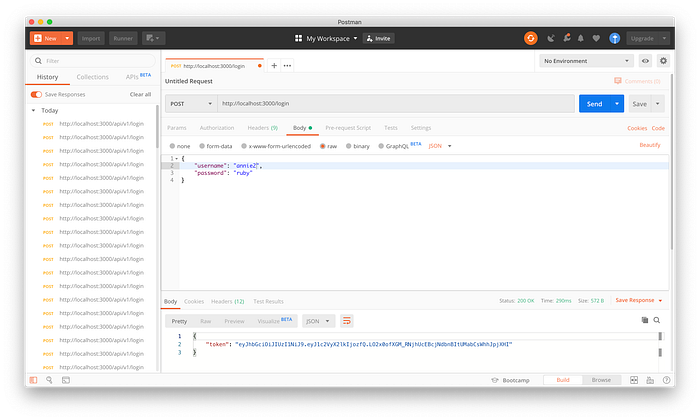Image resolution: width=700 pixels, height=420 pixels.
Task: Select the raw body type
Action: (322, 146)
